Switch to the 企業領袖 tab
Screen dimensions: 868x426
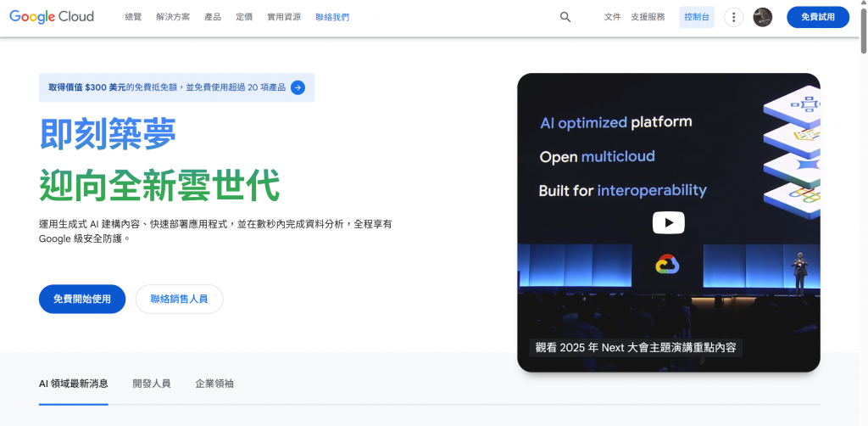[x=214, y=384]
